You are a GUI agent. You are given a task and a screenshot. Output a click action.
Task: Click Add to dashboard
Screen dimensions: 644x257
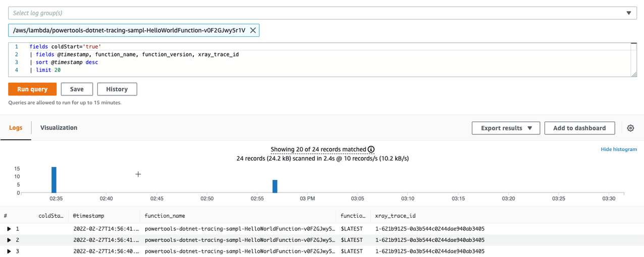coord(579,128)
